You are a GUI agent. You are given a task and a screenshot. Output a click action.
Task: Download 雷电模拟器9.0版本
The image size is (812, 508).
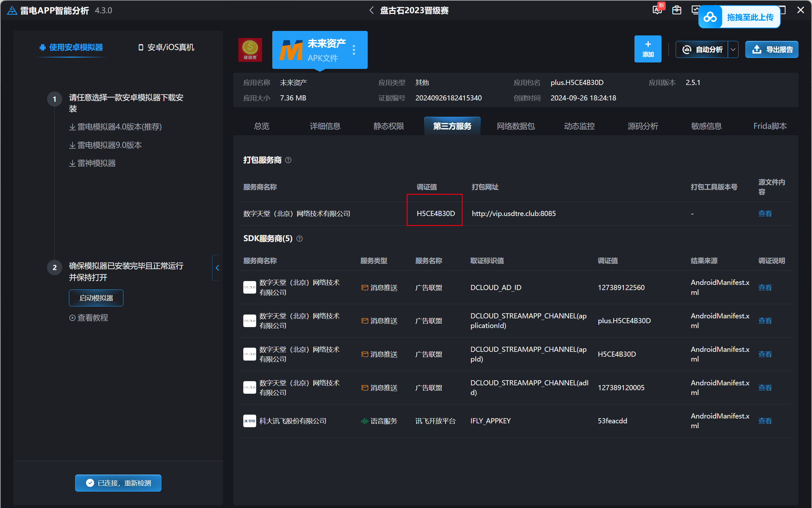pyautogui.click(x=105, y=145)
